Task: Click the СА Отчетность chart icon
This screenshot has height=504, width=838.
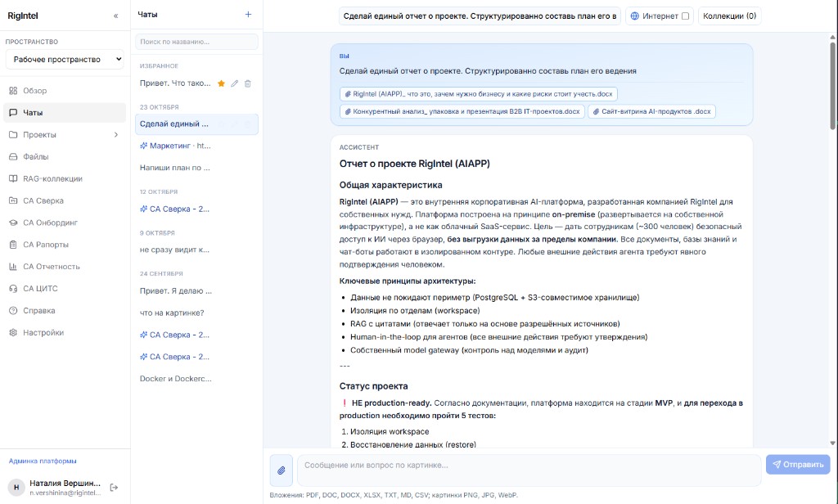Action: point(13,266)
